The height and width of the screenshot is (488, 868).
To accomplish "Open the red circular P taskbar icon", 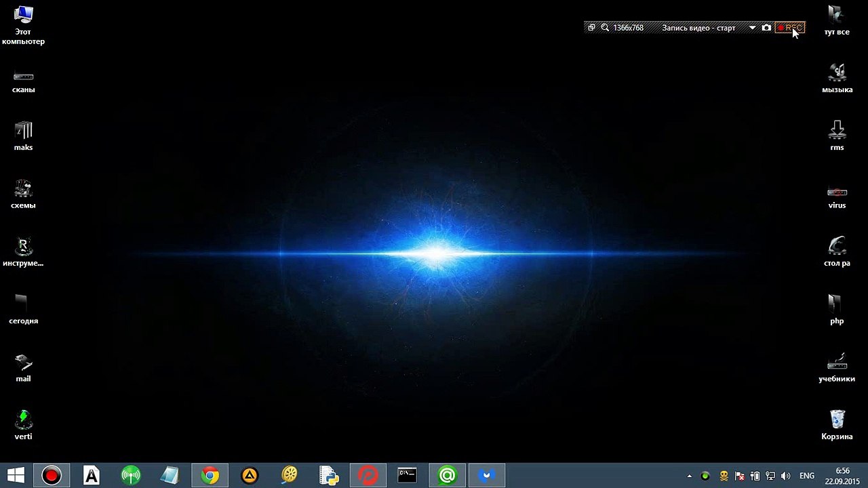I will 368,476.
